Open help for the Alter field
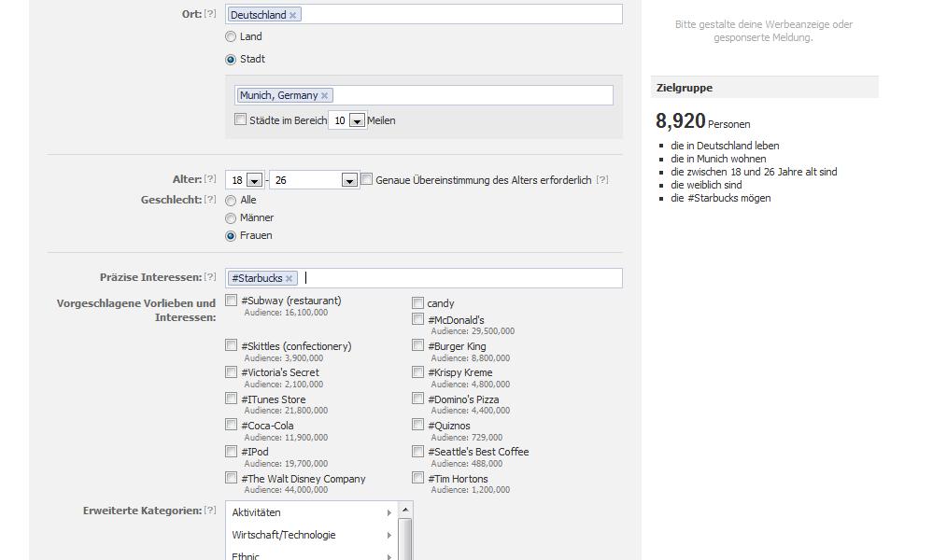The height and width of the screenshot is (560, 947). [210, 179]
